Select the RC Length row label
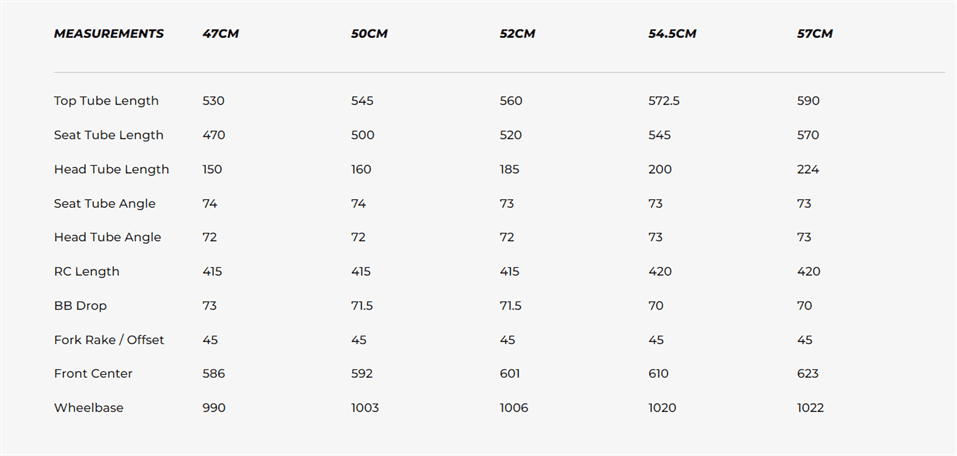Viewport: 957px width, 456px height. pos(86,271)
